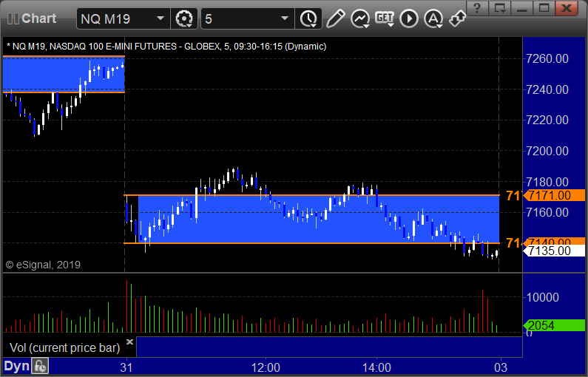Click the Vol (current price bar) label
The image size is (588, 377).
tap(65, 347)
